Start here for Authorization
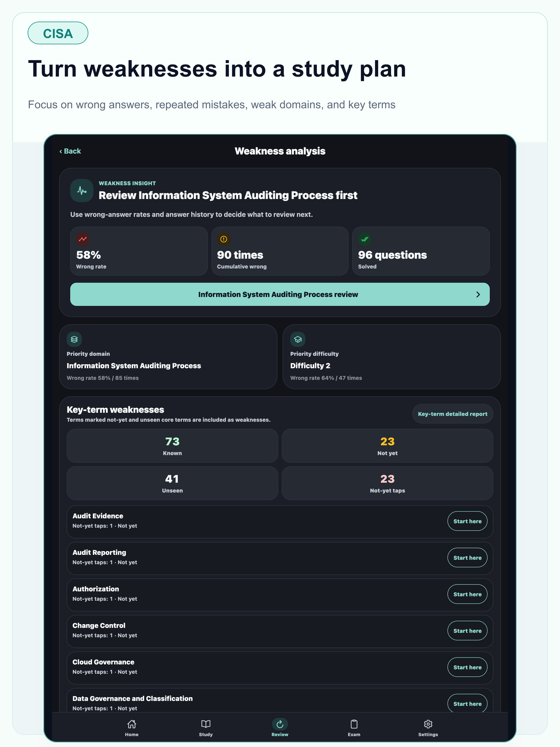 [x=468, y=594]
